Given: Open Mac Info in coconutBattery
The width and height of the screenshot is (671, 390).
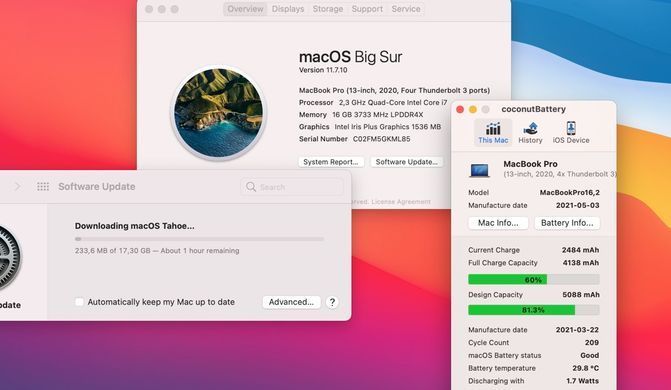Looking at the screenshot, I should 498,223.
